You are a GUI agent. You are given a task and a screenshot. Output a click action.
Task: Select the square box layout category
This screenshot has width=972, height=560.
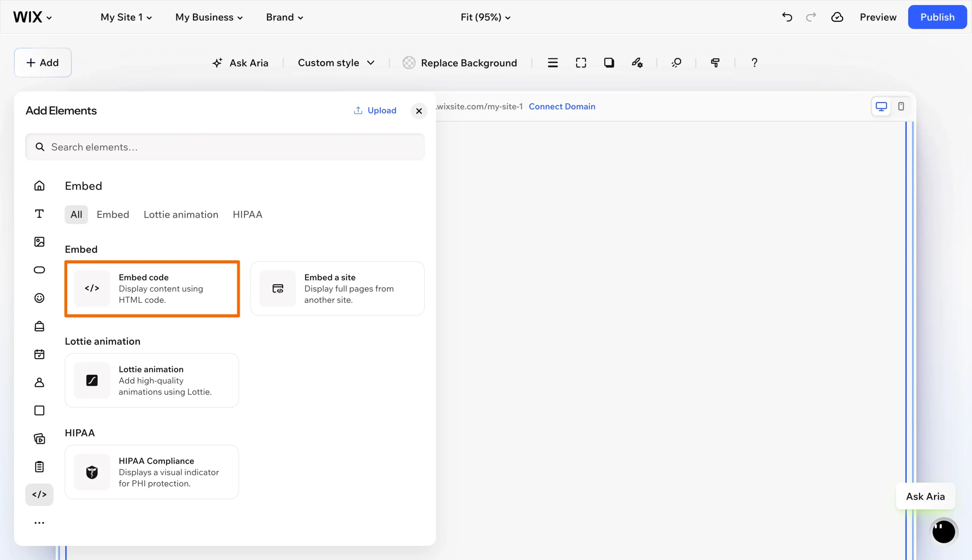tap(39, 411)
